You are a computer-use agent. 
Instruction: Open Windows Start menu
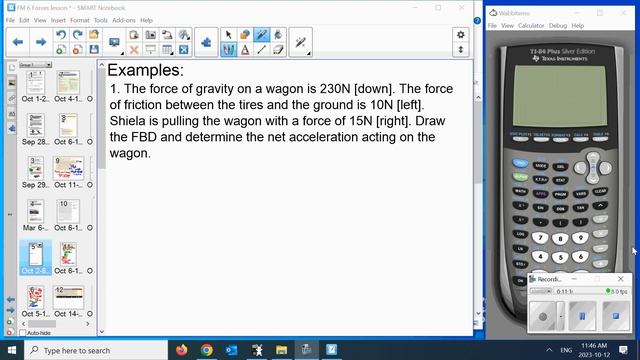[x=12, y=350]
